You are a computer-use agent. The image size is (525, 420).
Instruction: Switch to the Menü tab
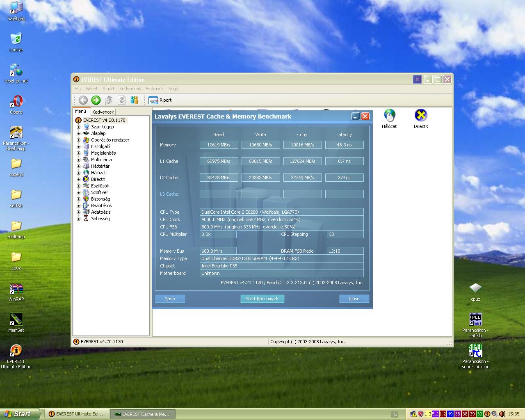coord(81,111)
